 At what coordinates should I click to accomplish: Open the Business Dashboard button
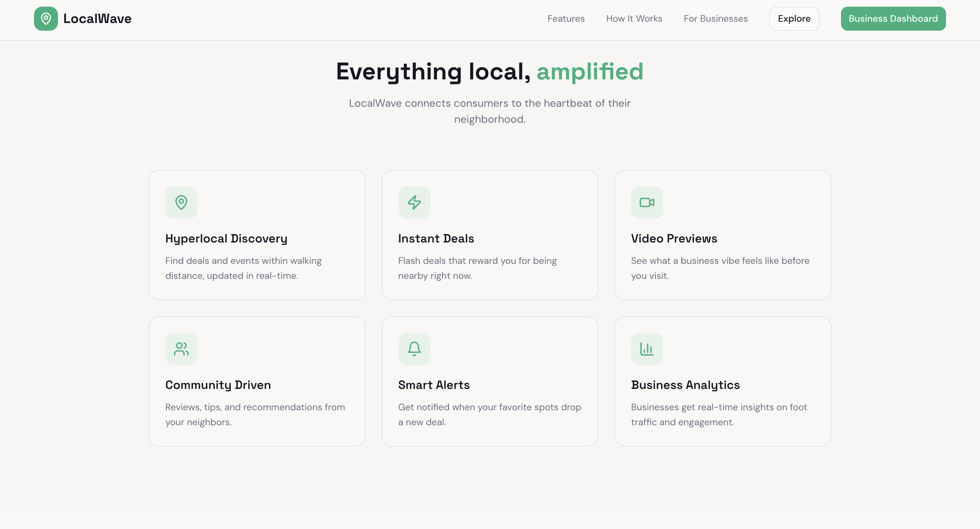pos(893,19)
